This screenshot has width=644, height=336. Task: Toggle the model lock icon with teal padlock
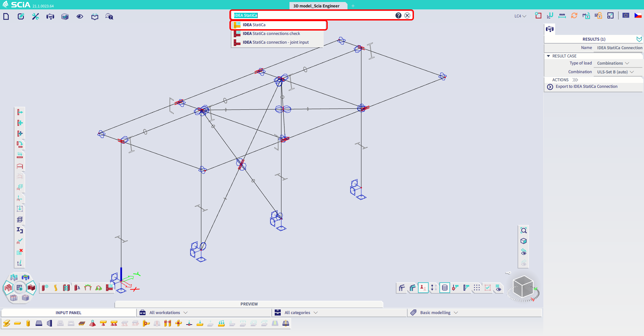coord(586,15)
